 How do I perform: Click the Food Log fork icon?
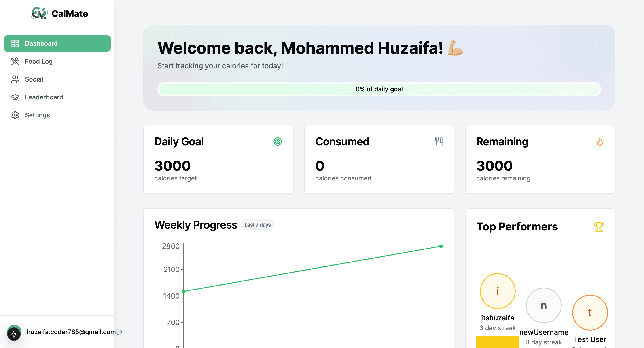(x=15, y=61)
